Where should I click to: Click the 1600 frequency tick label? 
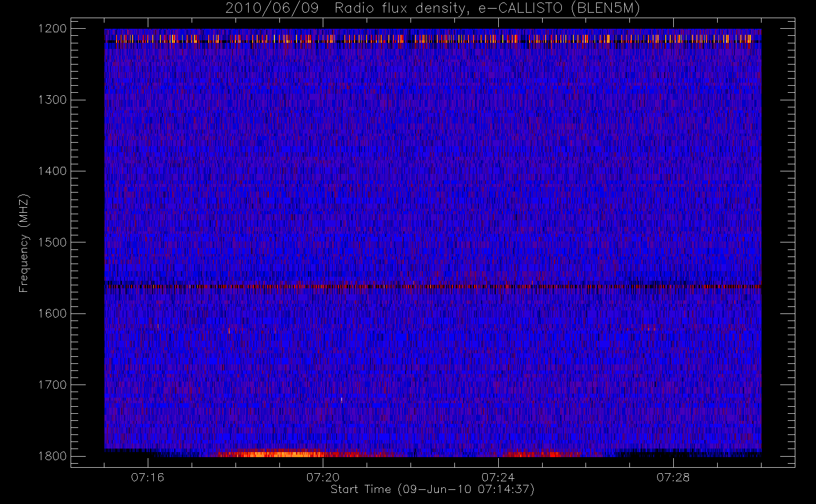click(x=52, y=313)
